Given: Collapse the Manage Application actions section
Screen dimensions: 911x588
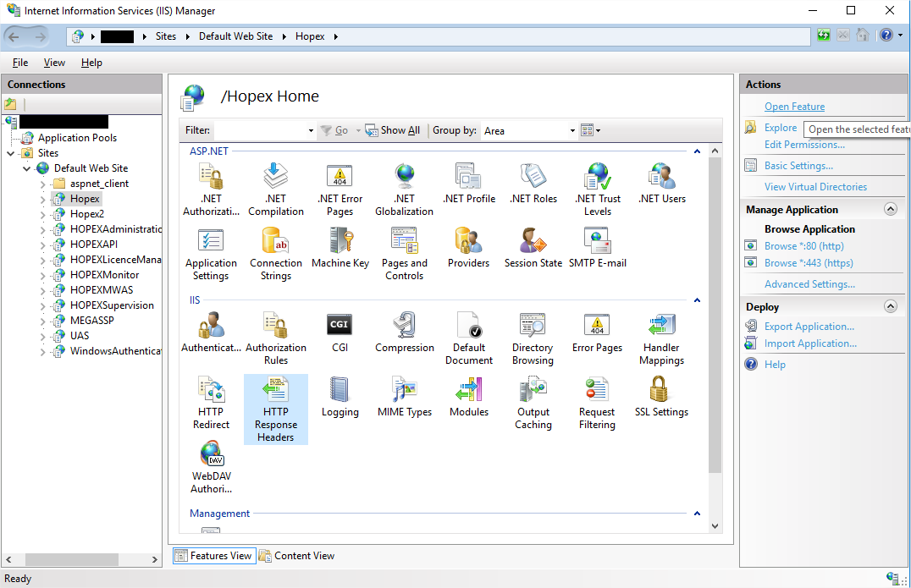Looking at the screenshot, I should click(890, 210).
